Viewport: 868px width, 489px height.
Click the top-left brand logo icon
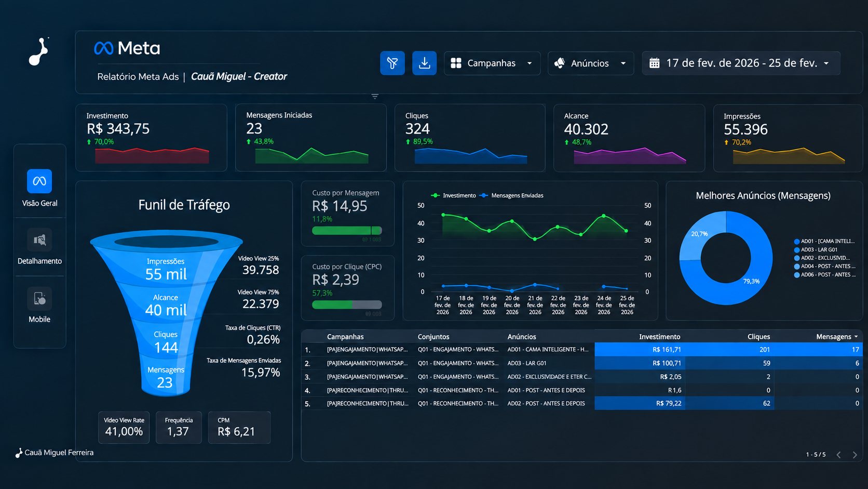pyautogui.click(x=39, y=51)
